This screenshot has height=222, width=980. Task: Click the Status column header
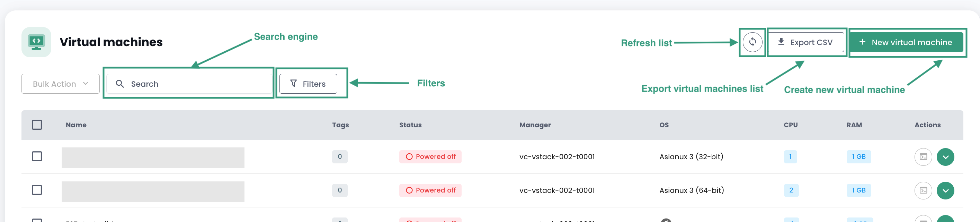[x=410, y=125]
